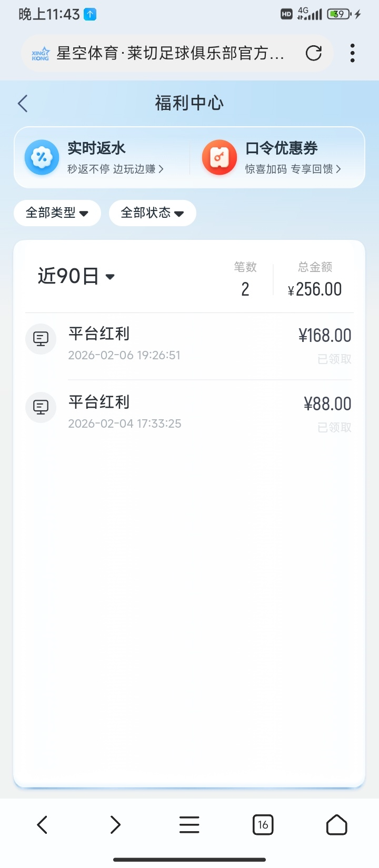Expand the 全部状态 filter dropdown
The image size is (379, 868).
152,213
